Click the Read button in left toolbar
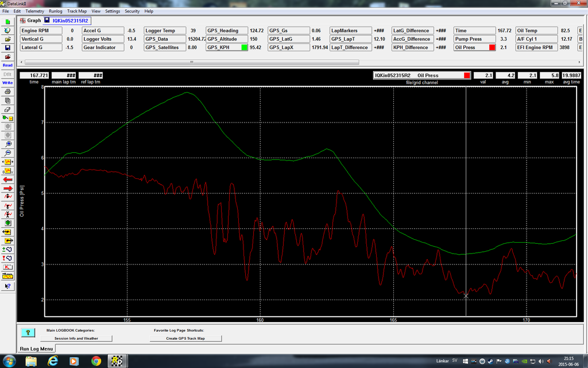588x368 pixels. pos(8,65)
